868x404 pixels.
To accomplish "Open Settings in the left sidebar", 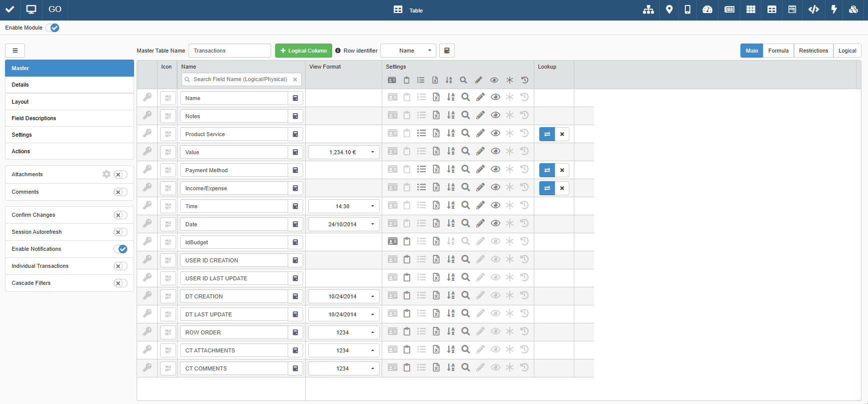I will (70, 135).
